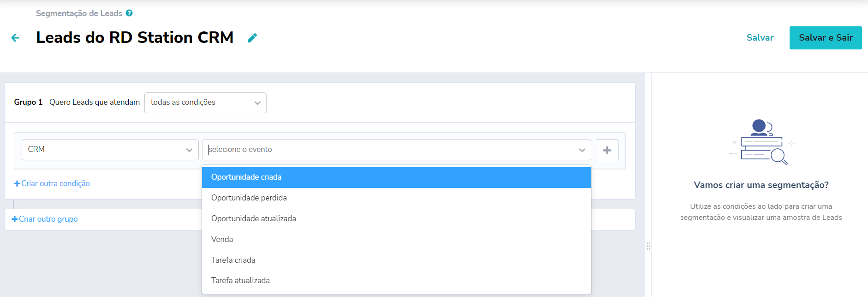Image resolution: width=868 pixels, height=297 pixels.
Task: Select 'Oportunidade criada' option
Action: pyautogui.click(x=246, y=177)
